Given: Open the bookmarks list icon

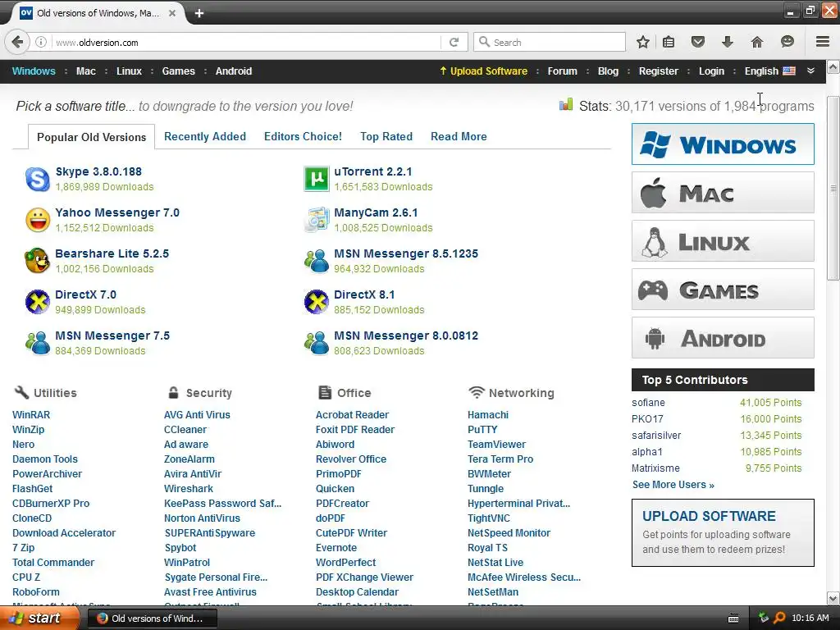Looking at the screenshot, I should pyautogui.click(x=669, y=42).
